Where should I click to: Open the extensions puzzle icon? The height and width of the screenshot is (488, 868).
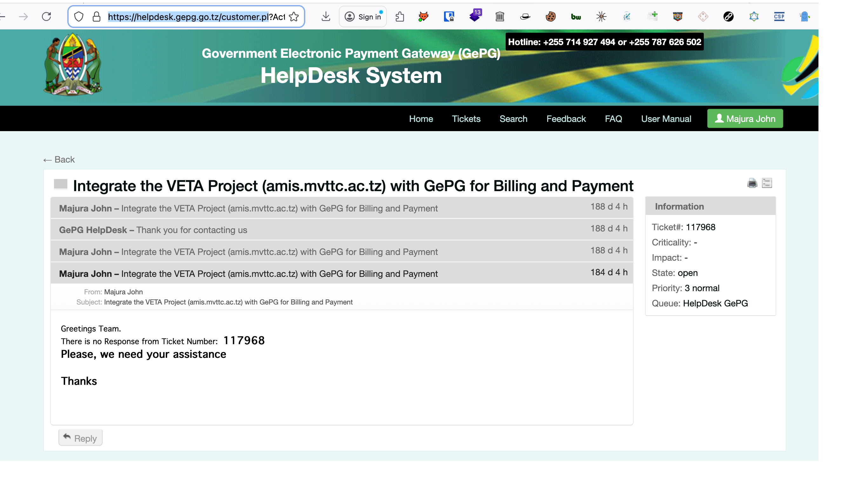400,17
